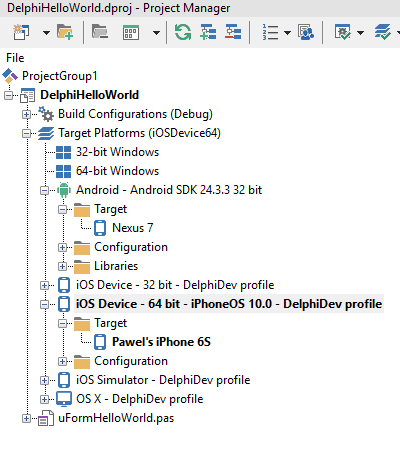
Task: Click the Expand All tree icon
Action: [x=208, y=32]
